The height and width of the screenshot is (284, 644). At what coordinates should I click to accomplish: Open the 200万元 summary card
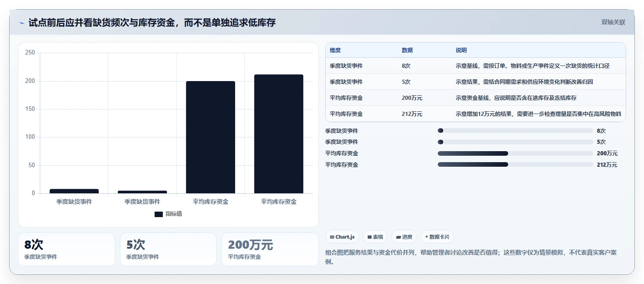270,249
